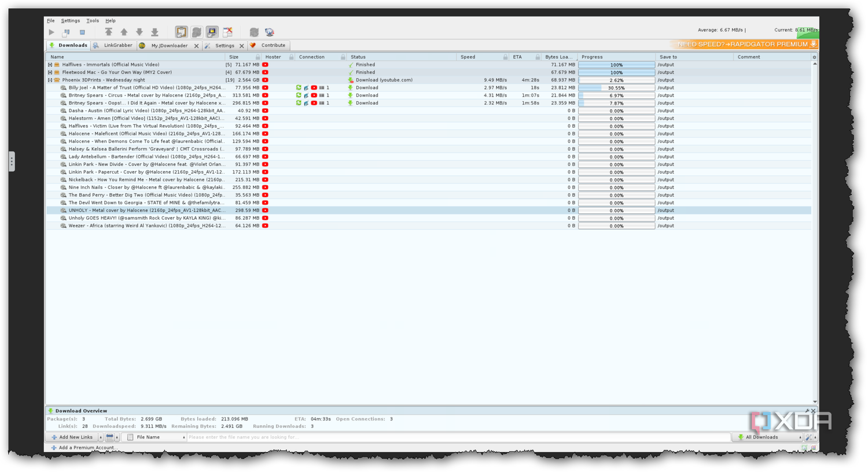Image resolution: width=868 pixels, height=473 pixels.
Task: Click Billy Joel row progress bar
Action: (616, 88)
